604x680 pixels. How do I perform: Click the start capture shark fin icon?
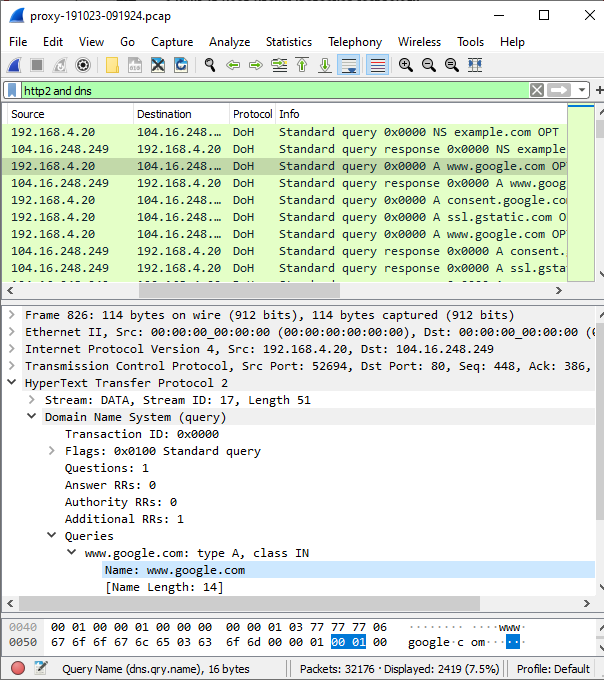[x=14, y=65]
